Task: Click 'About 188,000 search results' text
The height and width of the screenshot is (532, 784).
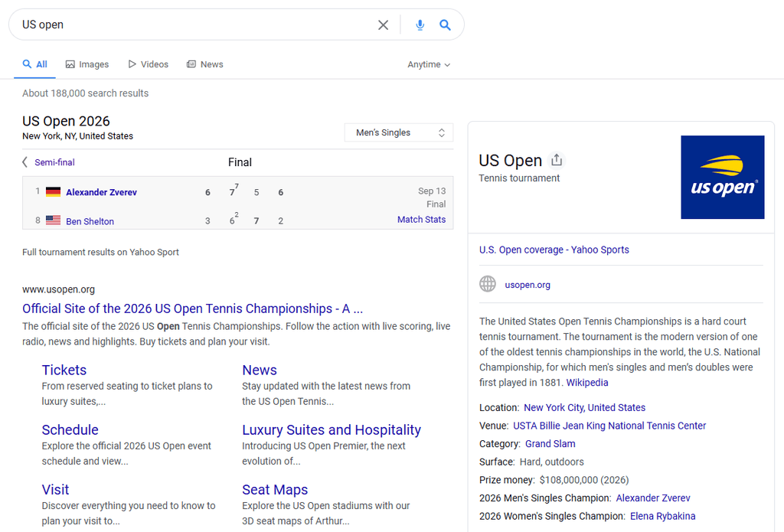Action: pyautogui.click(x=86, y=93)
